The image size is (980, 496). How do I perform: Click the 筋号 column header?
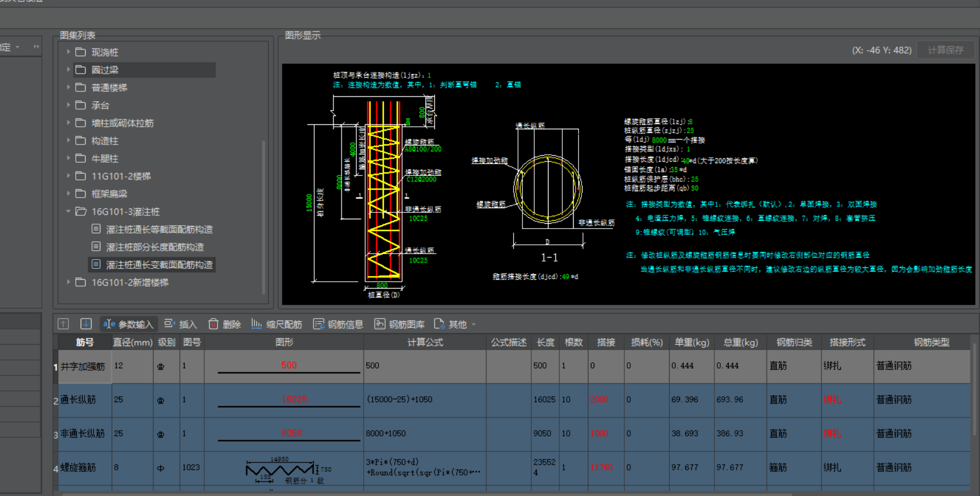[85, 342]
